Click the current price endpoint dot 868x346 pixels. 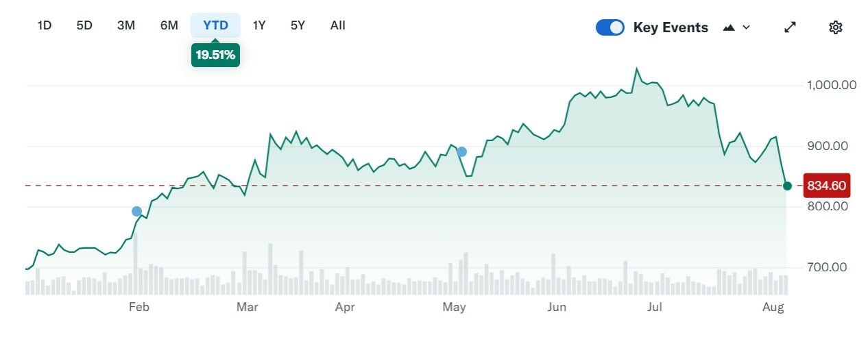(x=787, y=186)
